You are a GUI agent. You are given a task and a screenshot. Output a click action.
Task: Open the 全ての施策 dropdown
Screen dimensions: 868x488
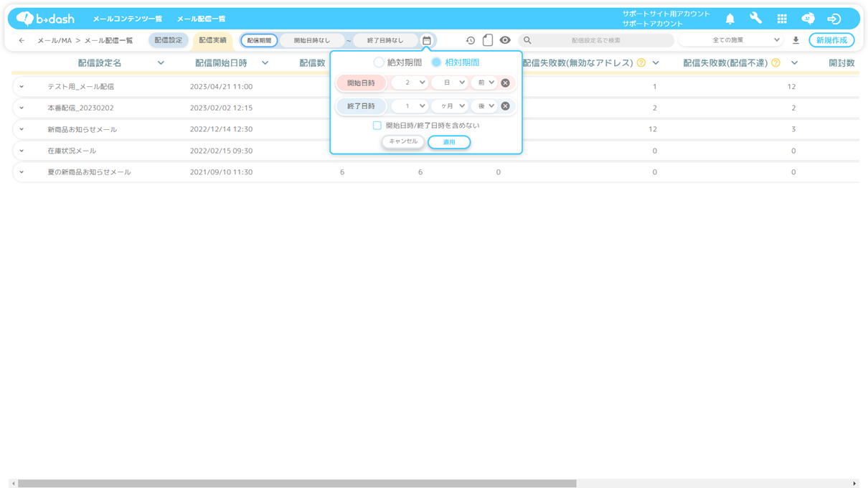(730, 40)
